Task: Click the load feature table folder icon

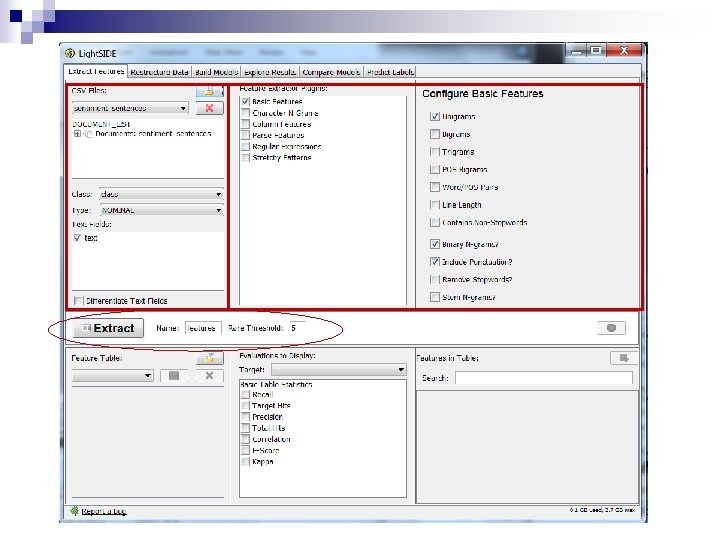Action: (209, 358)
